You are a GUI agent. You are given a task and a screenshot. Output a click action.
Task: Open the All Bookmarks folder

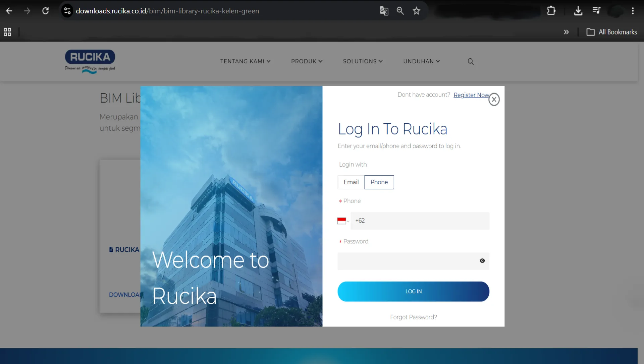611,32
